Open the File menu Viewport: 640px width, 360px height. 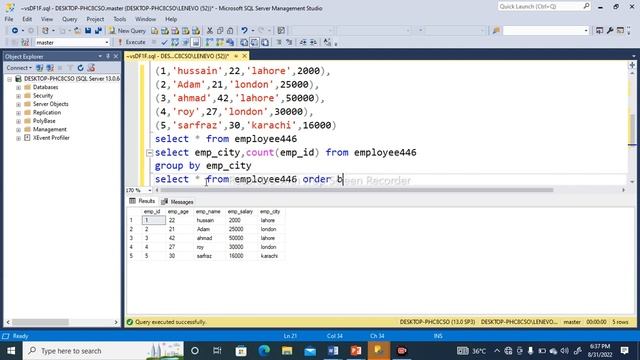point(9,19)
